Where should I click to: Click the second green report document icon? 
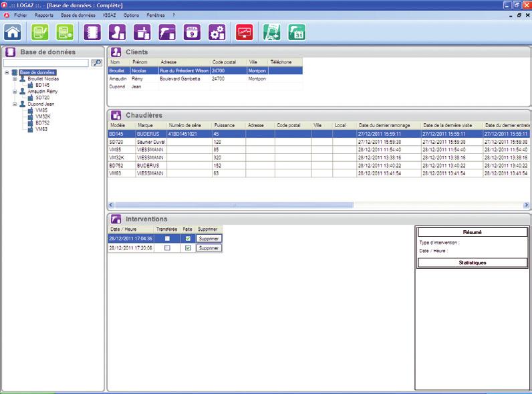pos(65,33)
